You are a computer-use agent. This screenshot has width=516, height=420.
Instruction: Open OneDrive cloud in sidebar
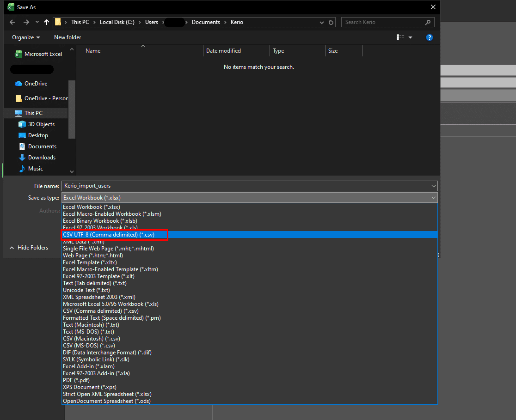point(35,84)
